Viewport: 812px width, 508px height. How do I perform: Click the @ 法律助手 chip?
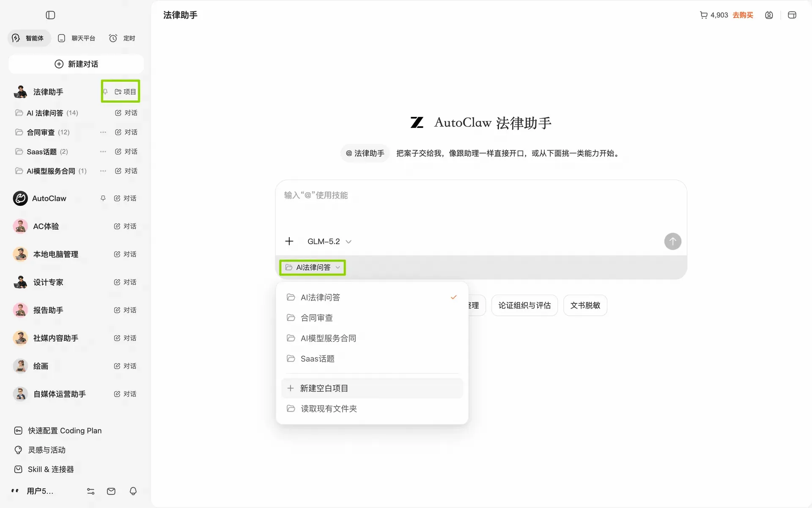(x=365, y=153)
